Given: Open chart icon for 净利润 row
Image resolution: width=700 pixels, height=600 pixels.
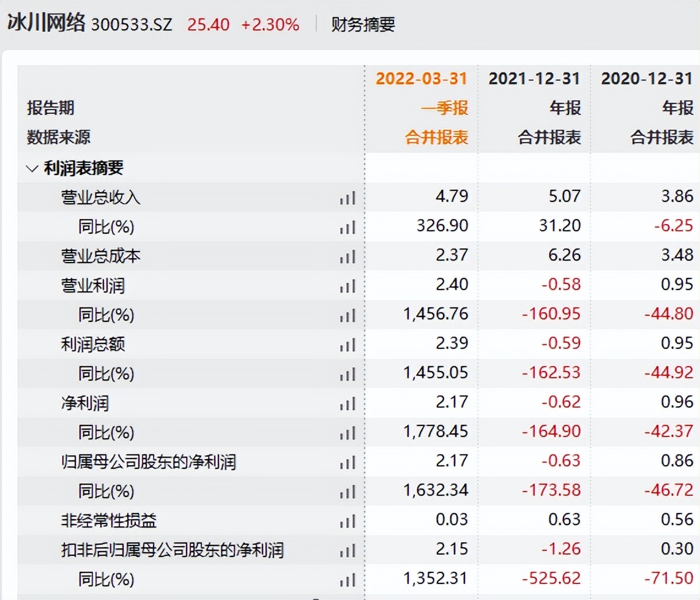Looking at the screenshot, I should (348, 403).
